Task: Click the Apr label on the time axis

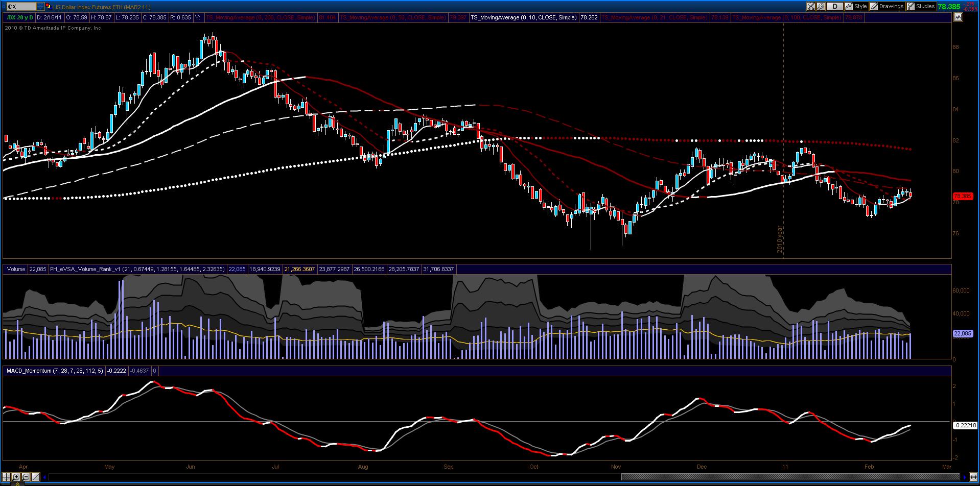Action: (22, 467)
